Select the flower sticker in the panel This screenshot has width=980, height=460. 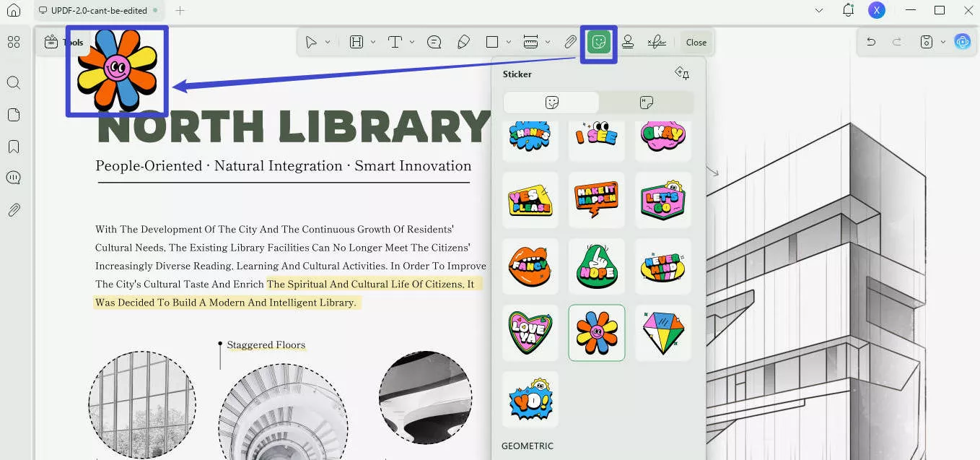597,333
